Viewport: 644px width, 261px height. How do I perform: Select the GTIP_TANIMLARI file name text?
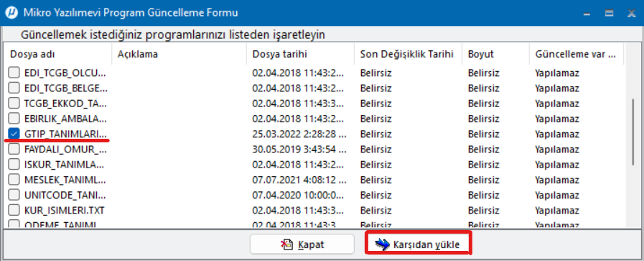65,134
